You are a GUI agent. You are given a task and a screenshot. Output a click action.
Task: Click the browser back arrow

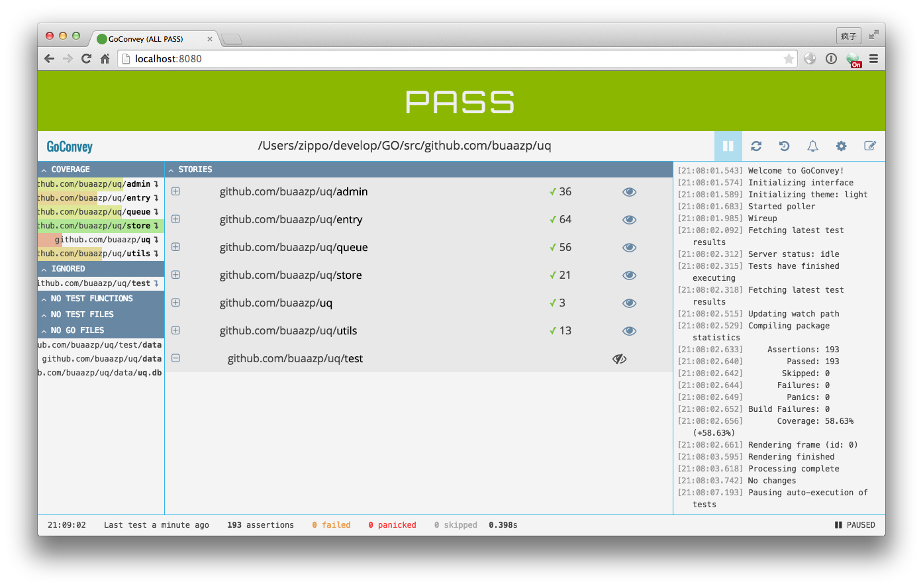49,59
